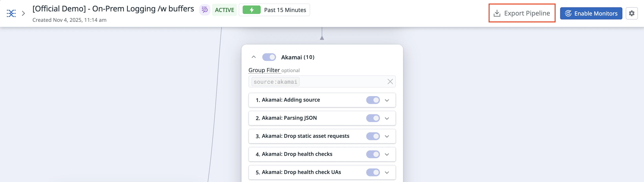
Task: Expand Akamai: Drop health check UAs
Action: click(387, 173)
